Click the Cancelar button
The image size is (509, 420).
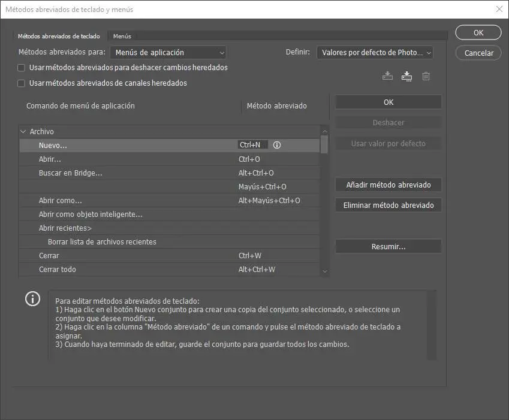tap(479, 53)
